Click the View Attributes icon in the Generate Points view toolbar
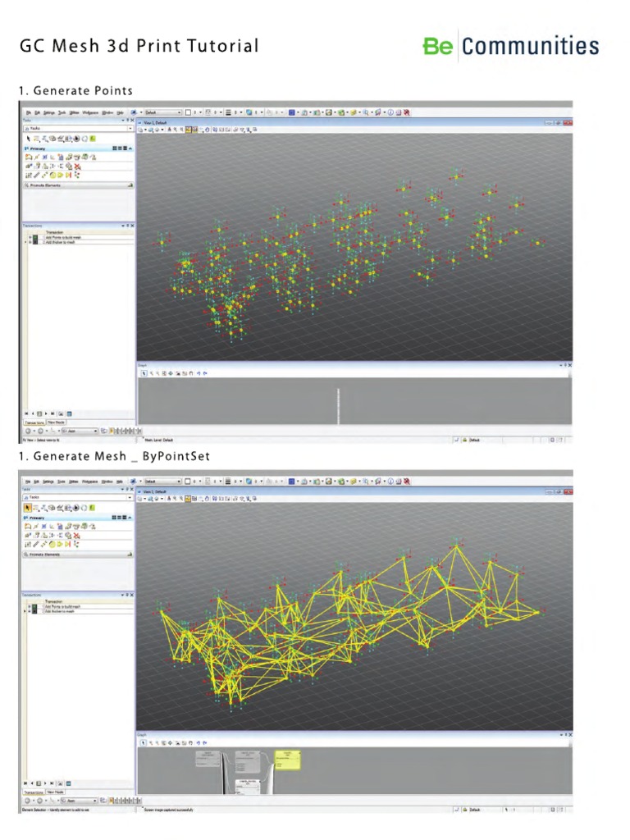 [141, 130]
